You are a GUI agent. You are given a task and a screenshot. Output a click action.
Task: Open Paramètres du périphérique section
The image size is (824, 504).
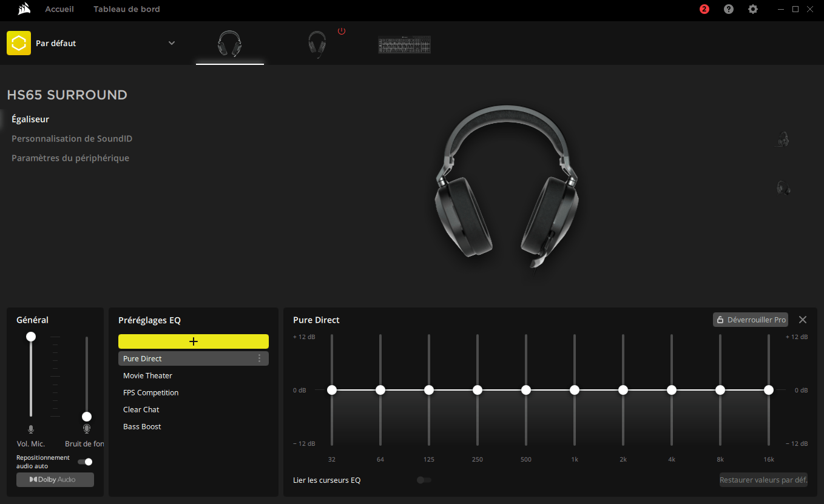[70, 158]
